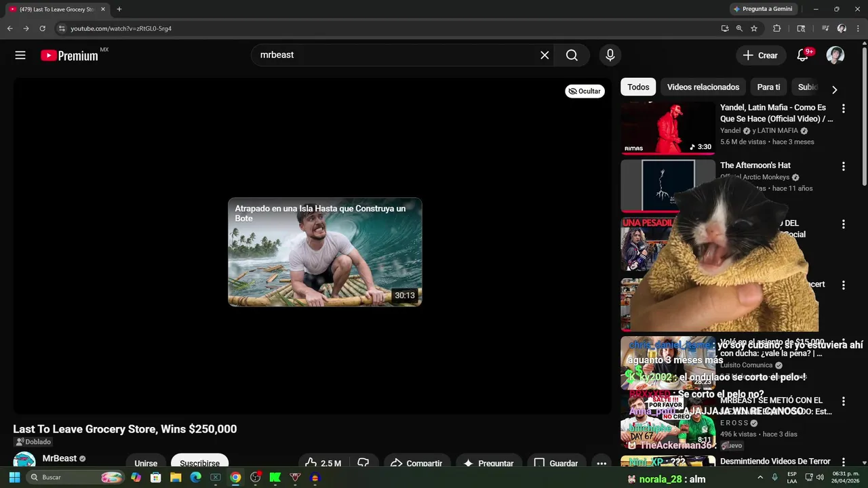Image resolution: width=868 pixels, height=488 pixels.
Task: Open a new browser tab
Action: 119,9
